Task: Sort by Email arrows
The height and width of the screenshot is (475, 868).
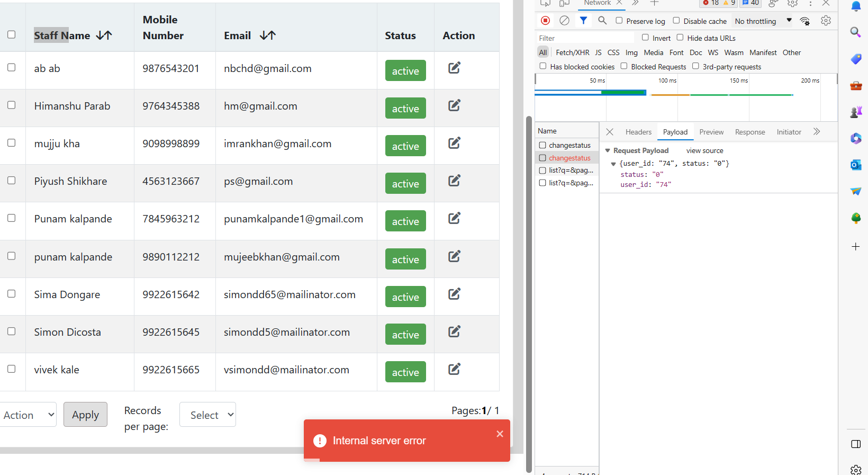Action: point(268,35)
